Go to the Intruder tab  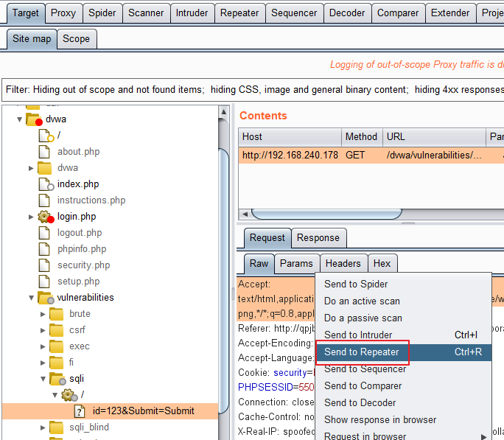[x=192, y=13]
